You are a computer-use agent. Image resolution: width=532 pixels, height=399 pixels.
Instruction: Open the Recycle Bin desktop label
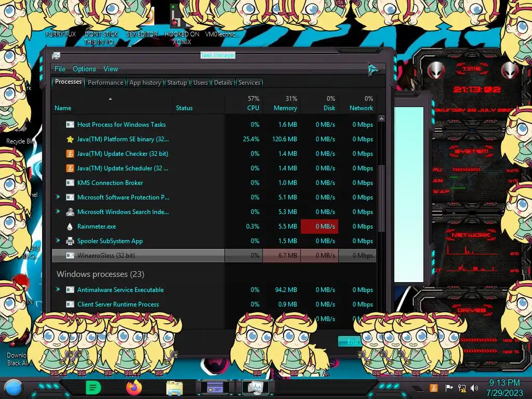(x=20, y=141)
